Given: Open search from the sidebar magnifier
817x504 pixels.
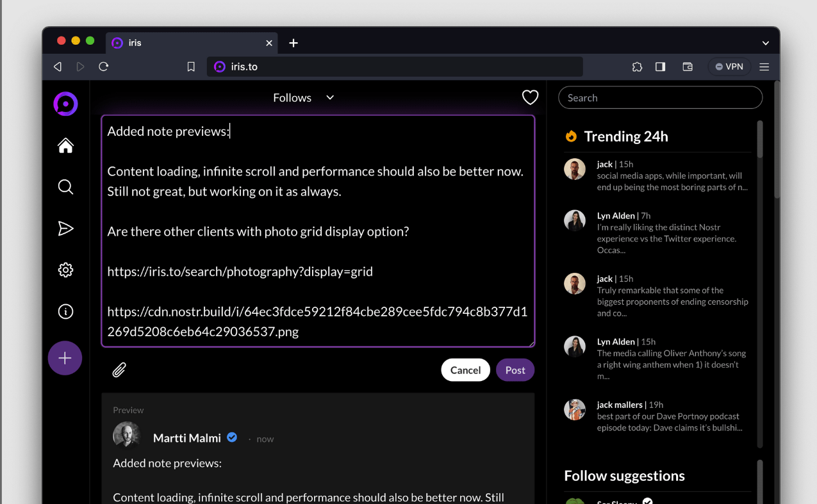Looking at the screenshot, I should 65,187.
